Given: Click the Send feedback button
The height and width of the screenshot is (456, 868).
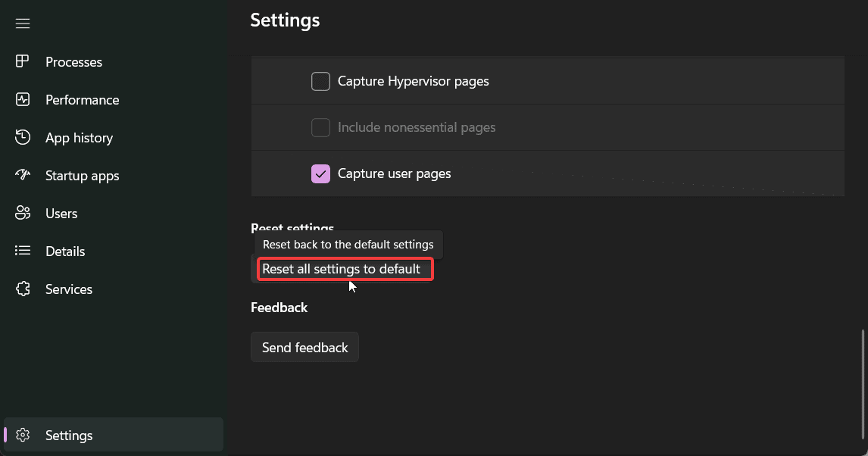Looking at the screenshot, I should click(305, 347).
